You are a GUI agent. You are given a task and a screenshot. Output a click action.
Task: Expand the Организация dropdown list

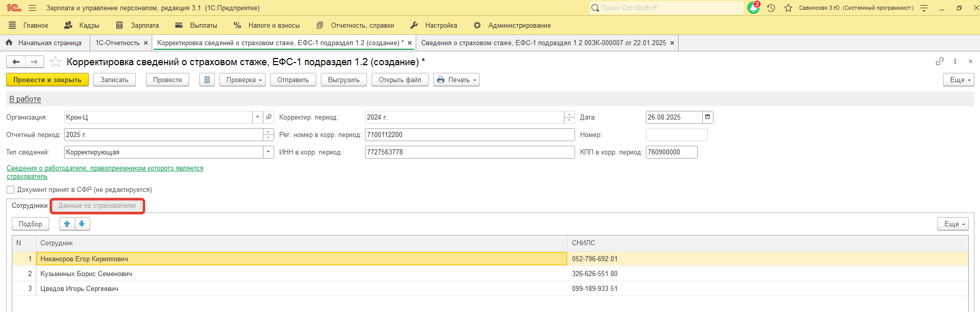point(257,118)
